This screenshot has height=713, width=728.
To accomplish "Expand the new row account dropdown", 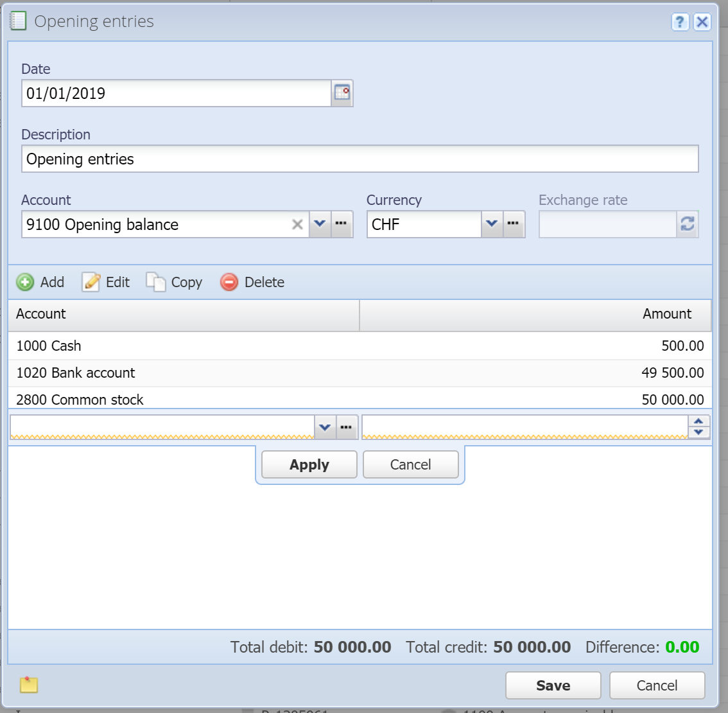I will pyautogui.click(x=325, y=427).
